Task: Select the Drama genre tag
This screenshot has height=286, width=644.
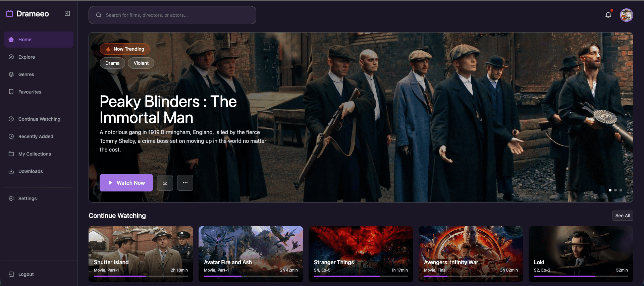Action: [x=112, y=63]
